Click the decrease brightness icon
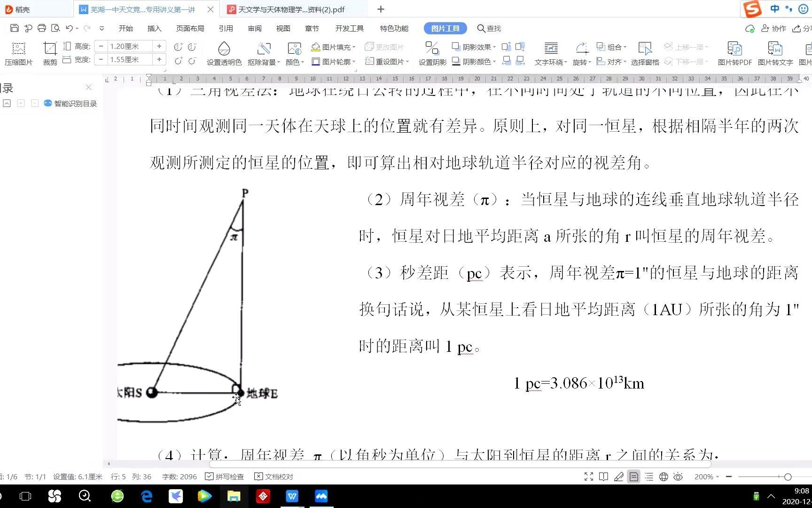The image size is (812, 508). 192,61
